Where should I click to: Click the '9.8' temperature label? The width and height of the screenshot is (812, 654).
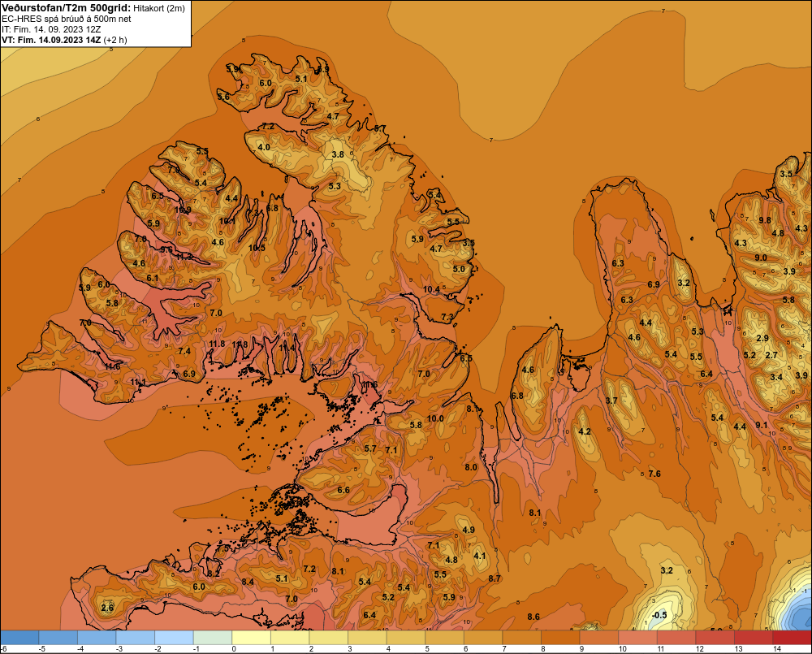tap(765, 220)
